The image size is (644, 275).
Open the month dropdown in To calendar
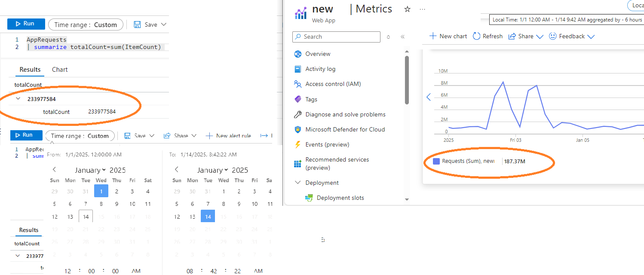212,170
